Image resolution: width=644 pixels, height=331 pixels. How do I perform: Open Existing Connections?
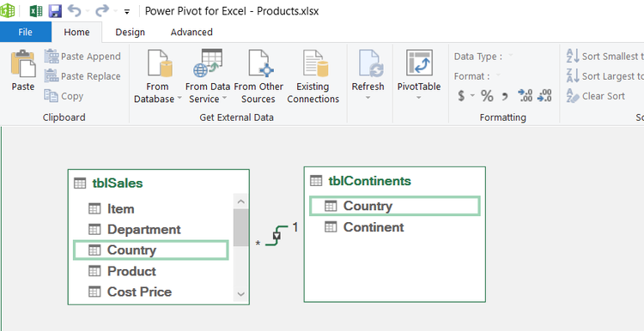[x=313, y=76]
